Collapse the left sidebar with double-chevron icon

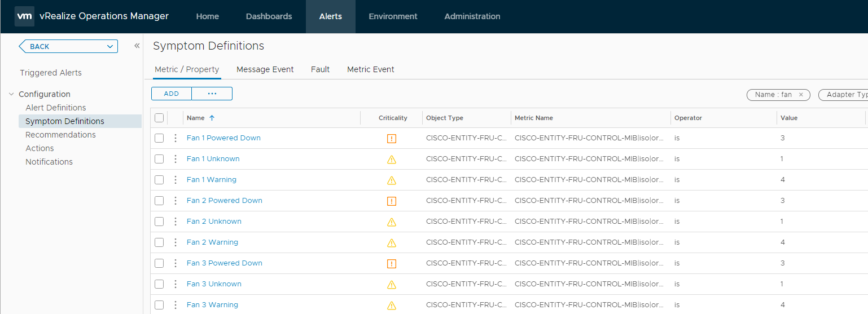[x=137, y=46]
